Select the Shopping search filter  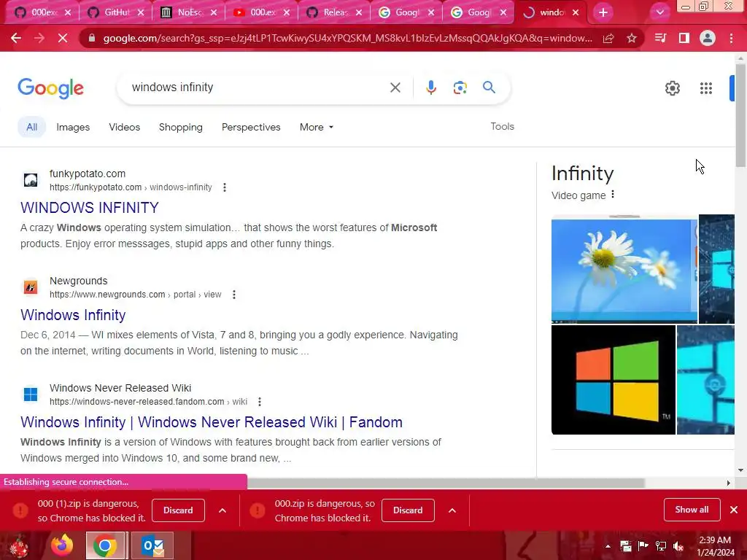click(x=181, y=127)
